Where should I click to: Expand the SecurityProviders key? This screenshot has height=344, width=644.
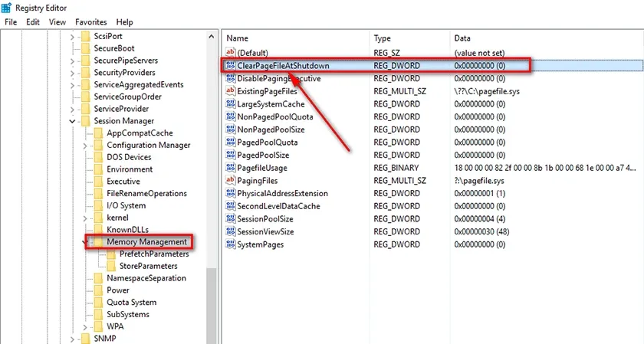pos(72,73)
